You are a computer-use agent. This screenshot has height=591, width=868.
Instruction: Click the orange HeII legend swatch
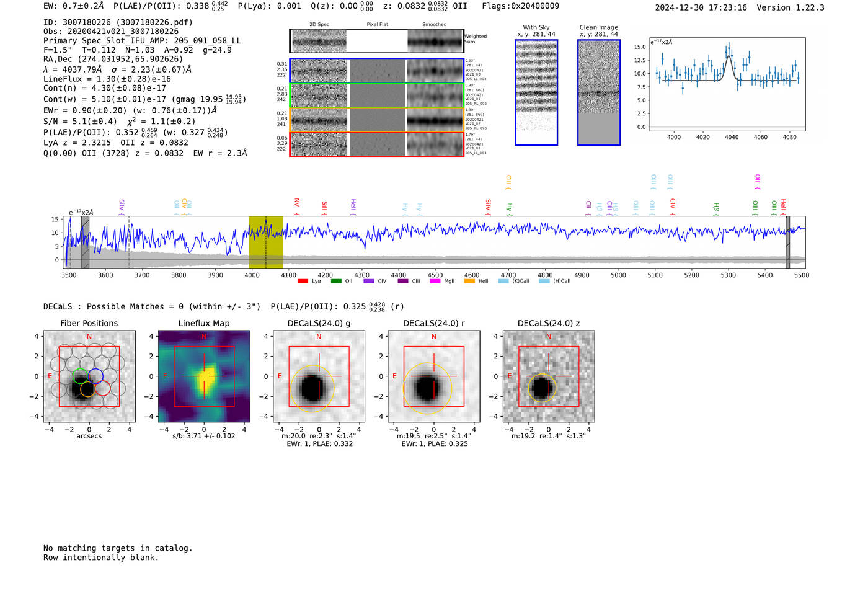pos(469,281)
